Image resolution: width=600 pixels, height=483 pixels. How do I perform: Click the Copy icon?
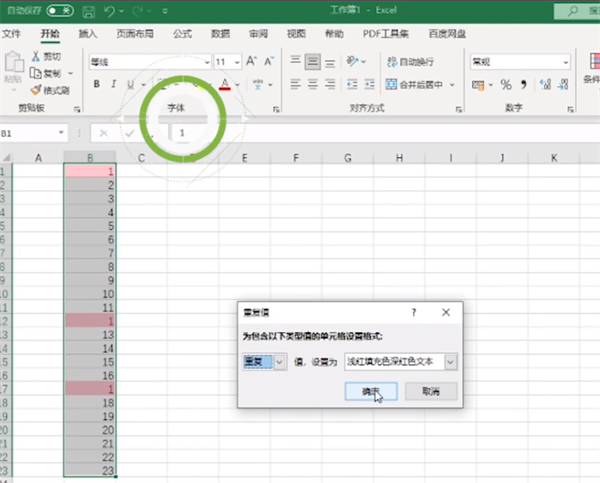[36, 73]
